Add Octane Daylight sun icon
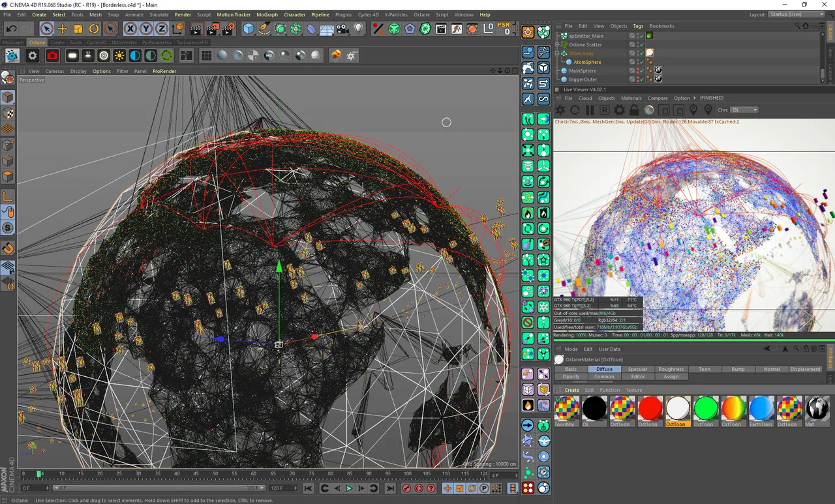Screen dimensions: 835x504 119,56
